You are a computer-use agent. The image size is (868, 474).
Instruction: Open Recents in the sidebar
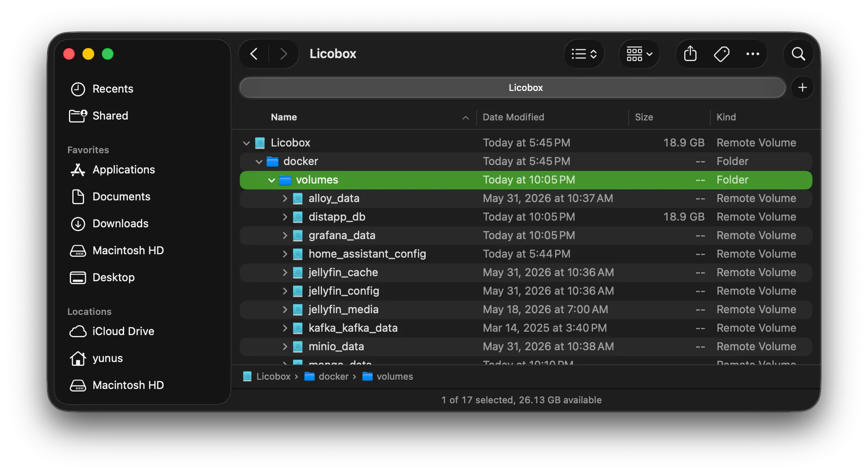click(x=102, y=89)
